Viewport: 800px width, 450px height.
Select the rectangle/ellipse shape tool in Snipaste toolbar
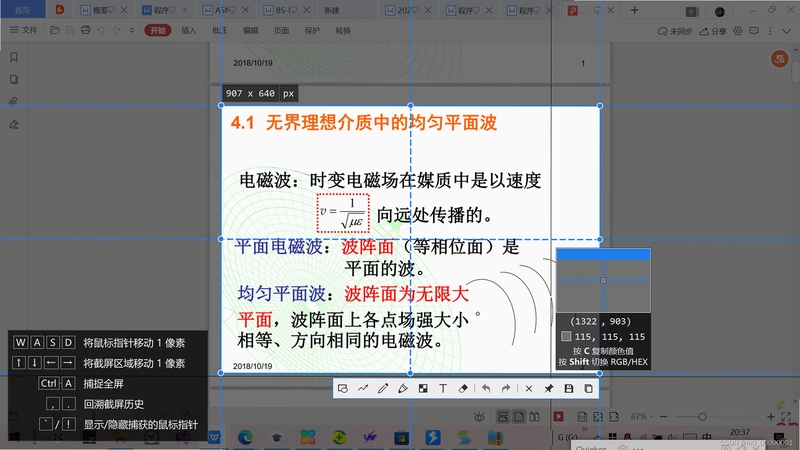343,389
